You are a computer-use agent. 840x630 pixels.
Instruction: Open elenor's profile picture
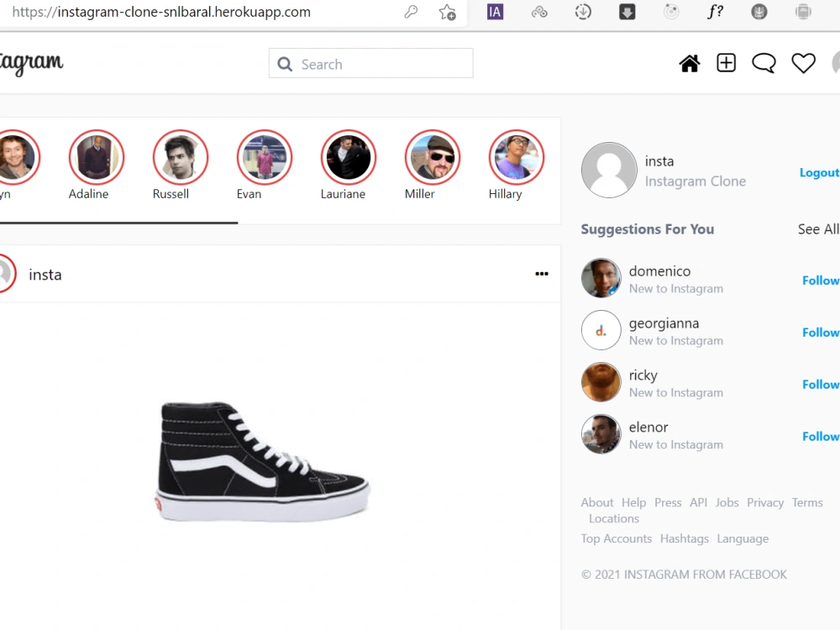click(x=601, y=434)
